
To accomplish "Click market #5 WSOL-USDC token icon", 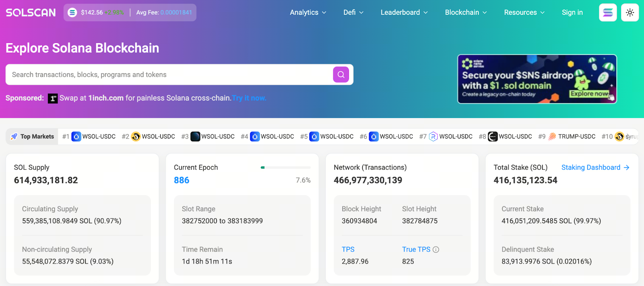I will [x=314, y=136].
